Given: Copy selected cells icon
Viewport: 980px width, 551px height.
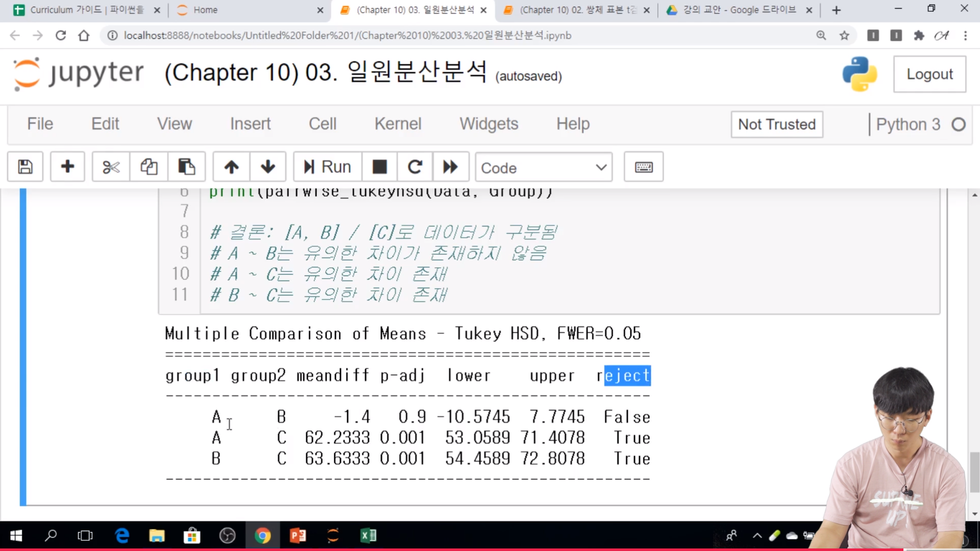Looking at the screenshot, I should tap(149, 167).
